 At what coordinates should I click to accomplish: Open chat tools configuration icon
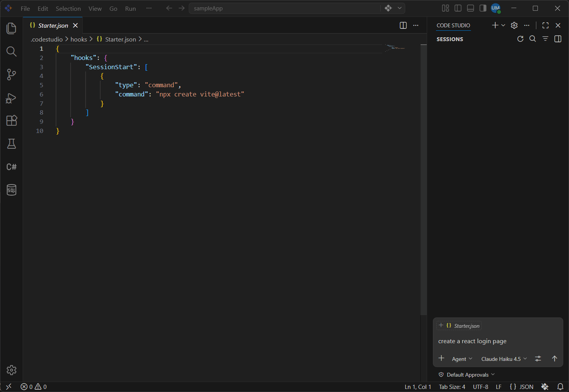538,359
